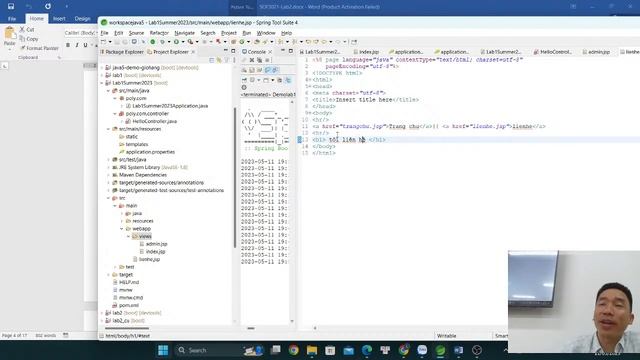The width and height of the screenshot is (640, 360).
Task: Click the External Tools run icon
Action: pos(190,42)
